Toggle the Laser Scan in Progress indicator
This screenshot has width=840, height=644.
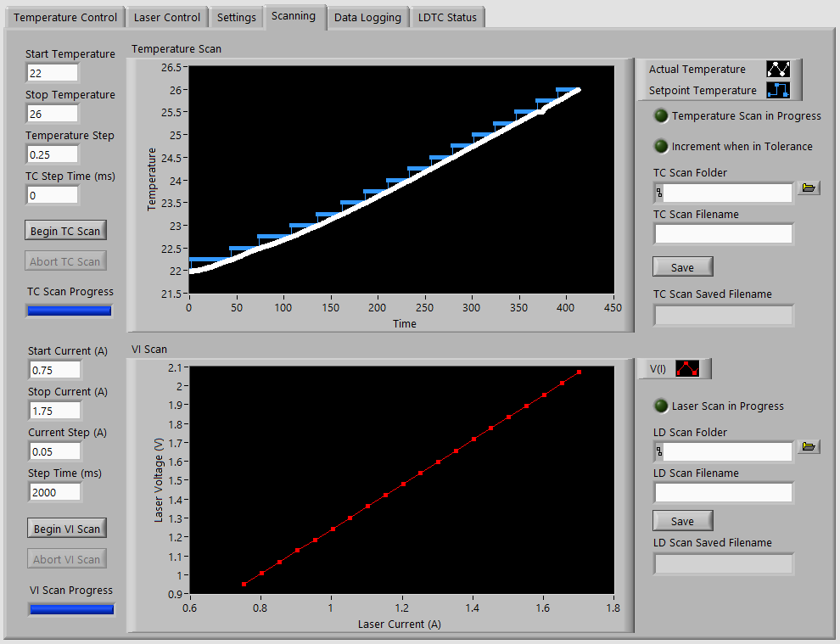(x=660, y=406)
